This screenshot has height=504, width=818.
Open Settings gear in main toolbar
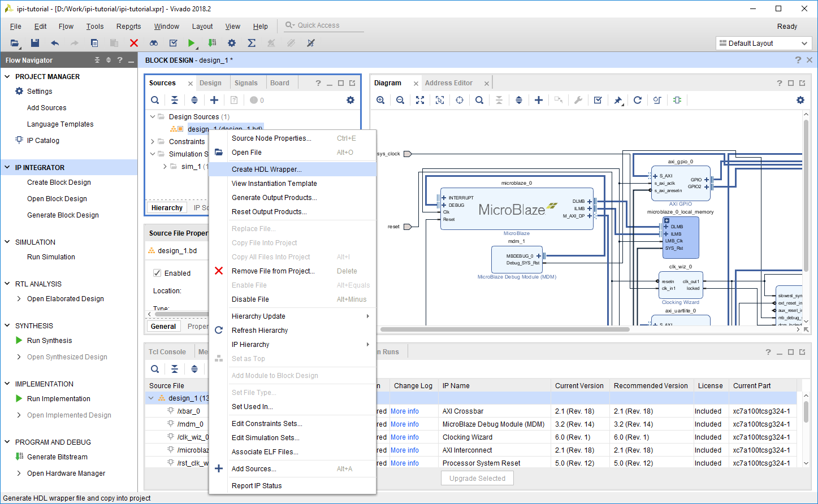click(x=232, y=43)
